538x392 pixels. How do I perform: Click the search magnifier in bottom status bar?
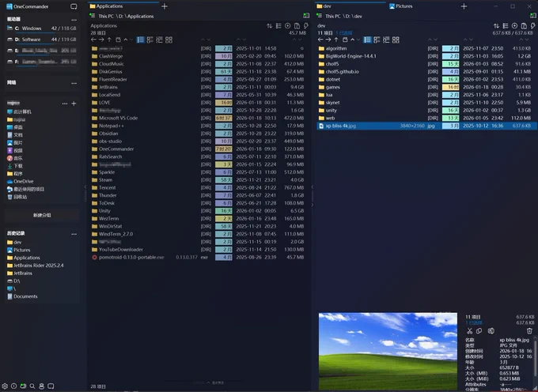(x=32, y=386)
